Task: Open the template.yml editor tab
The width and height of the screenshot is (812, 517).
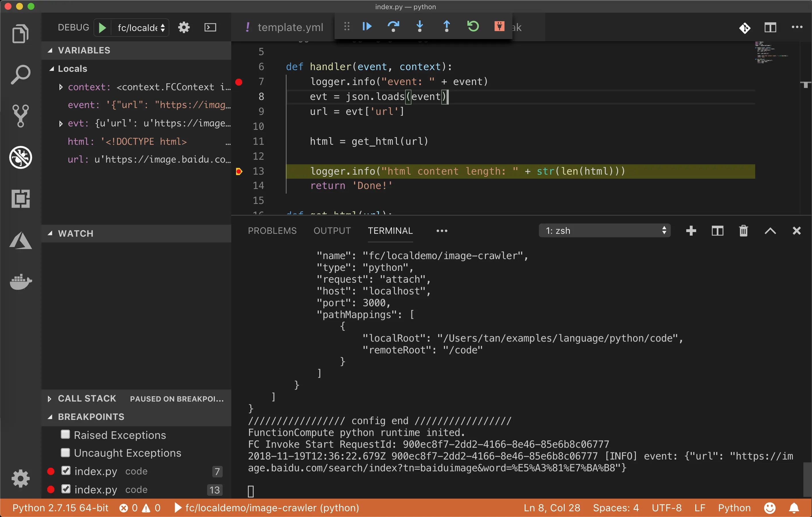Action: (290, 27)
